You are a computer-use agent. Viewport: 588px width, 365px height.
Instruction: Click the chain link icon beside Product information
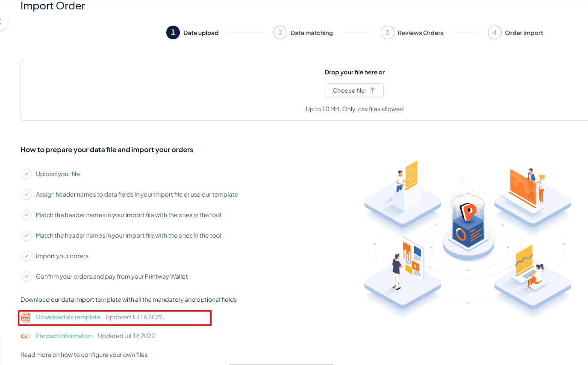(26, 336)
